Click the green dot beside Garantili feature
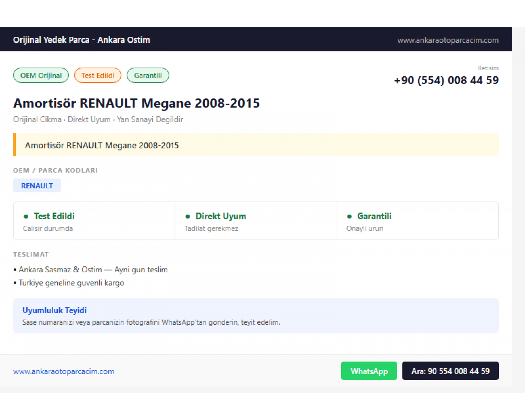 (x=349, y=216)
